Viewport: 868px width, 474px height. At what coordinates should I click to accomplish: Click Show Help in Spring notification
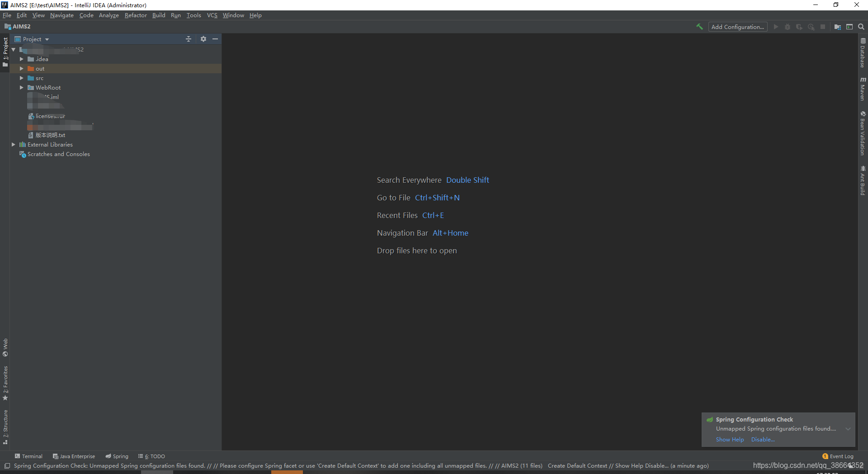[730, 439]
